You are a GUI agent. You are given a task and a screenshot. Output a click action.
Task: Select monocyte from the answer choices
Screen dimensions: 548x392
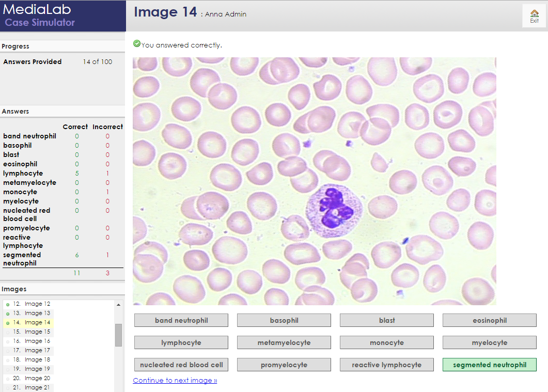[x=386, y=342]
